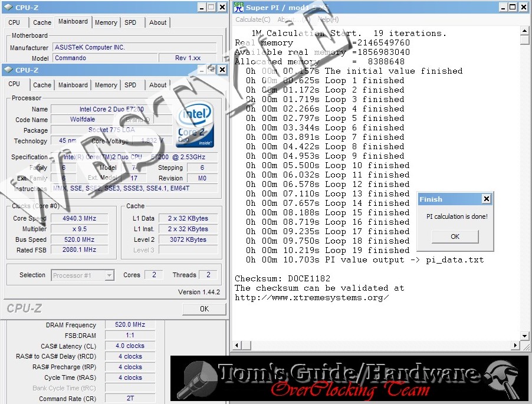Open the Cache tab in front CPU-Z window
Viewport: 532px width, 404px height.
(42, 85)
